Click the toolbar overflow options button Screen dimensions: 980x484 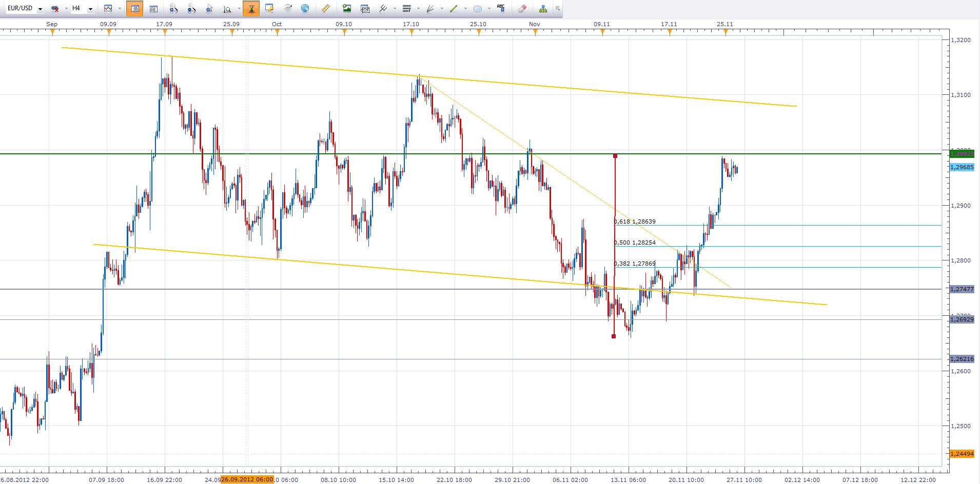(x=558, y=9)
